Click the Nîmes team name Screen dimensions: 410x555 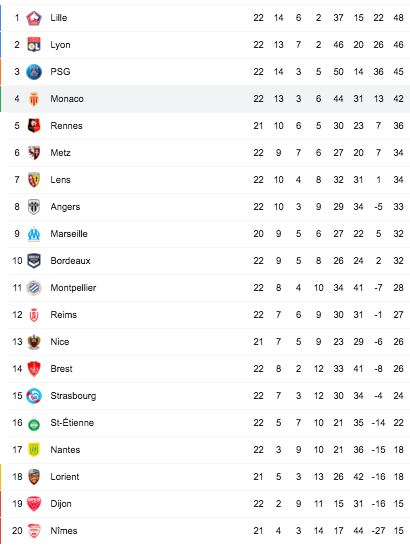pos(64,531)
